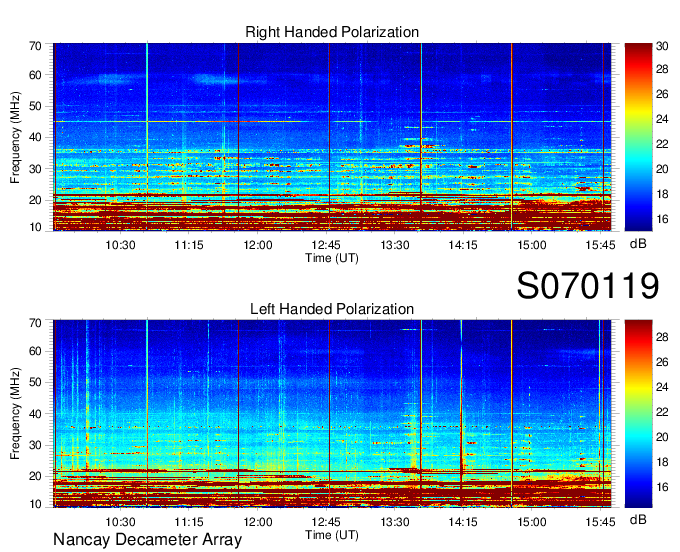Click the 20 dB value on right handed colorbar
This screenshot has height=552, width=680.
point(662,169)
